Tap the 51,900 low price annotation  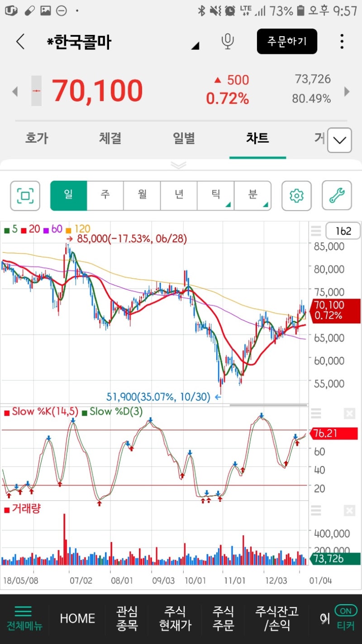tap(164, 397)
